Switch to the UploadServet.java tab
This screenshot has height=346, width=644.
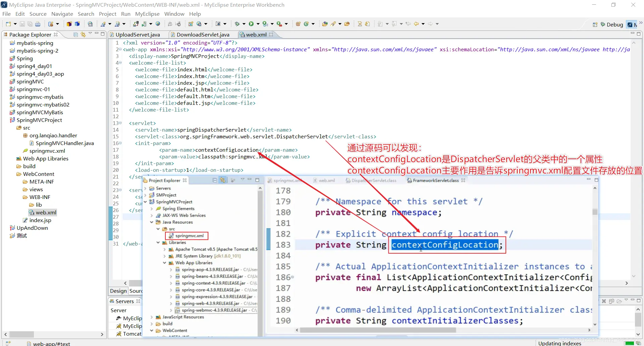tap(135, 34)
